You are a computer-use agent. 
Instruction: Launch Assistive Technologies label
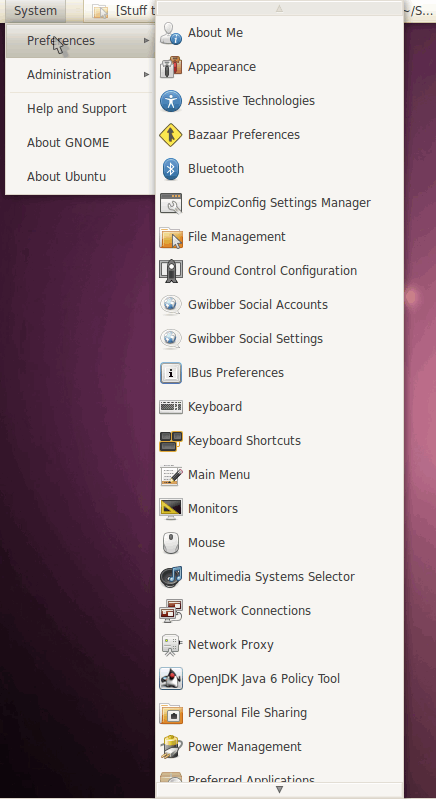coord(252,101)
